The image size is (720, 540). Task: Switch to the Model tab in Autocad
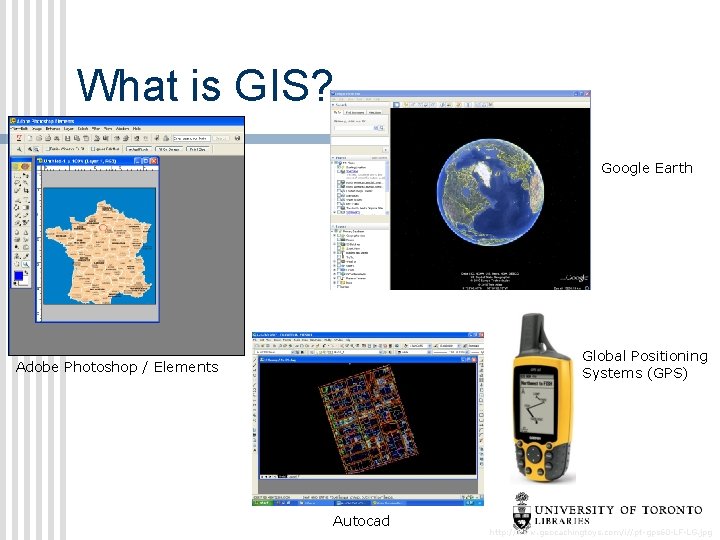pos(282,477)
